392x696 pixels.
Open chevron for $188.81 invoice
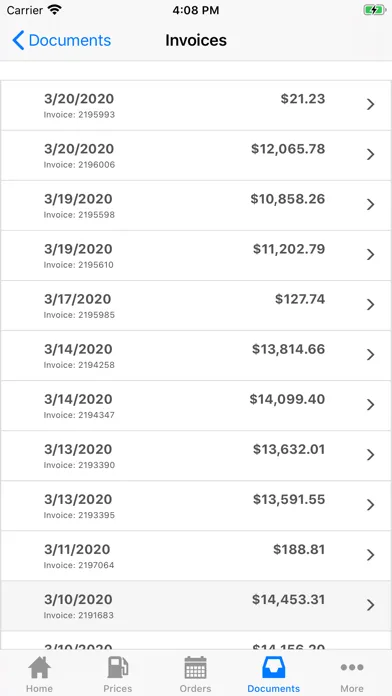371,555
